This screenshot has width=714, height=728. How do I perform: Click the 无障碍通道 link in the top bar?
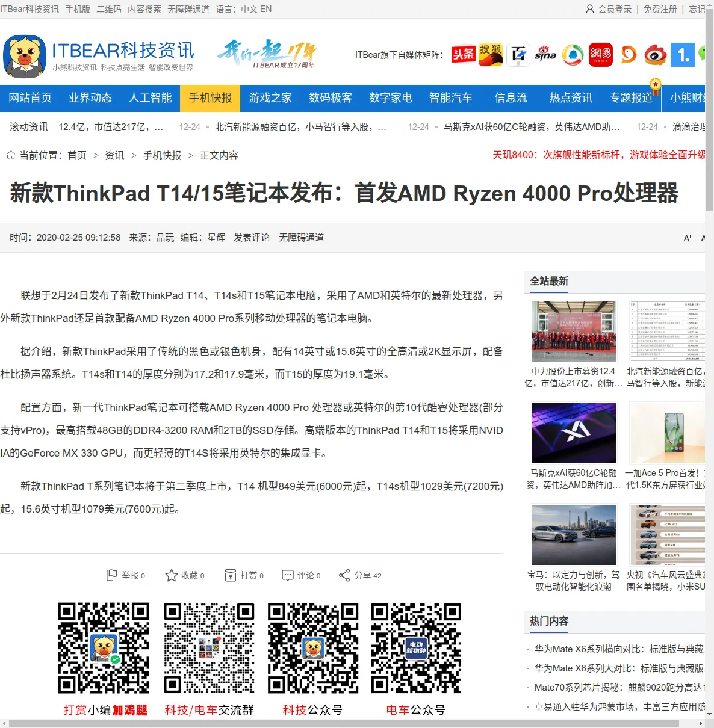pyautogui.click(x=188, y=9)
